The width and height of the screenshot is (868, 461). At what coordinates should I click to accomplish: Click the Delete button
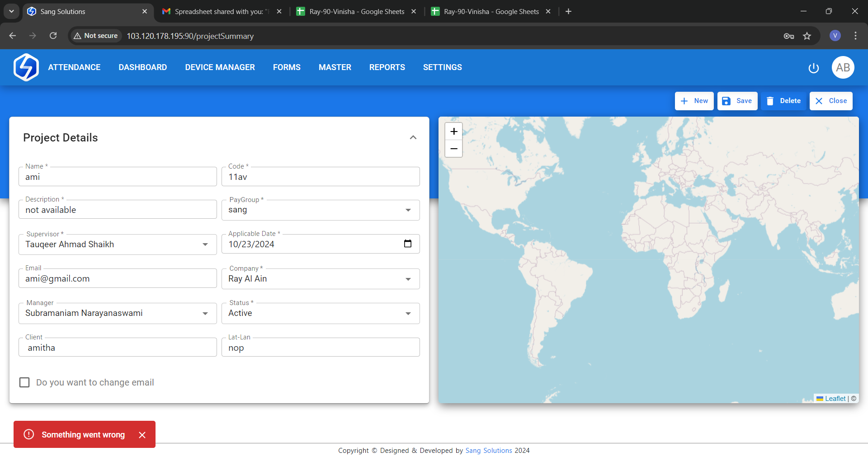(783, 101)
